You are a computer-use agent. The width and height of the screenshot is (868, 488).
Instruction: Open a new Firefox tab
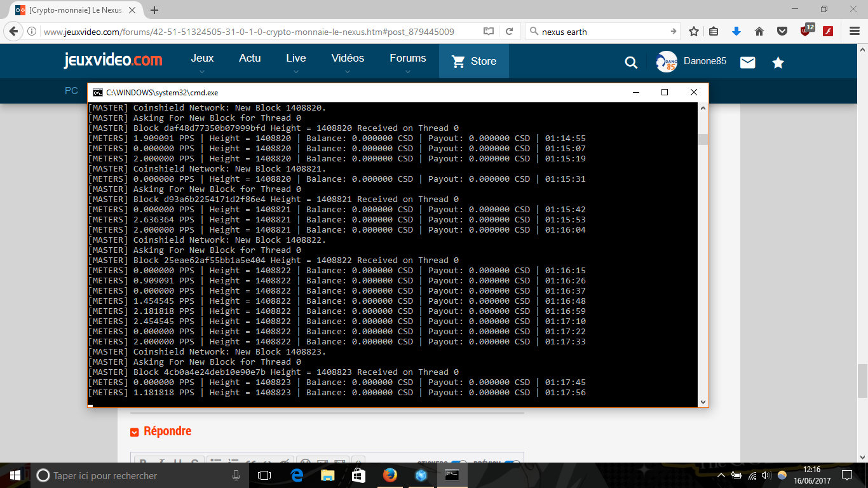pos(154,10)
